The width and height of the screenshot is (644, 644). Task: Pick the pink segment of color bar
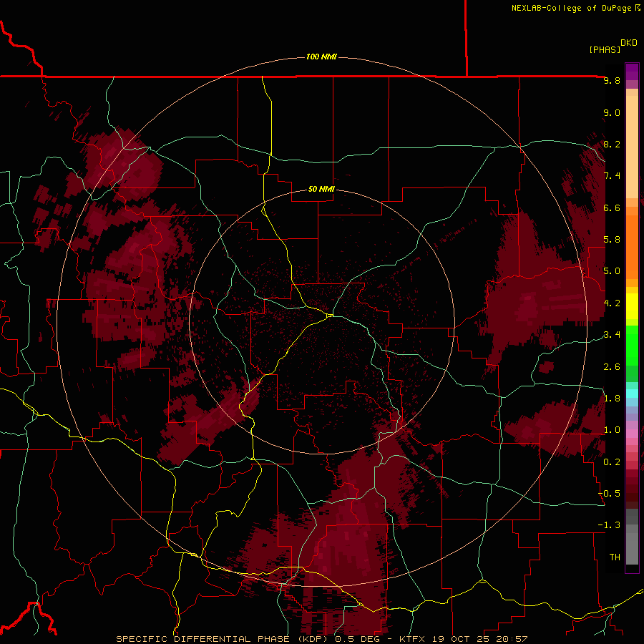coord(632,434)
